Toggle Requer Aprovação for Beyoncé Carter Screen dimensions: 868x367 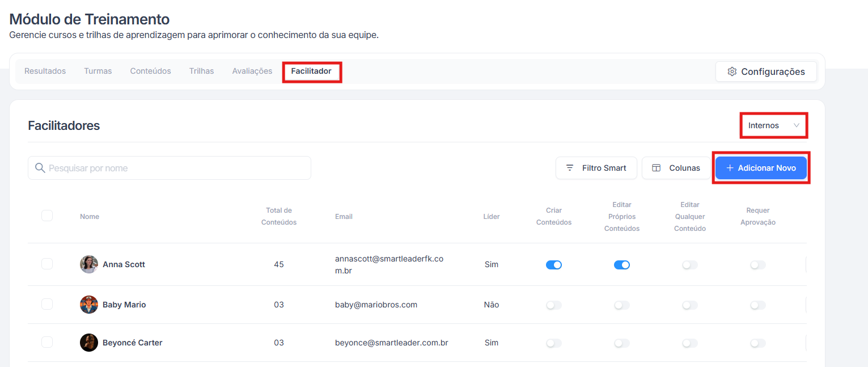coord(758,343)
